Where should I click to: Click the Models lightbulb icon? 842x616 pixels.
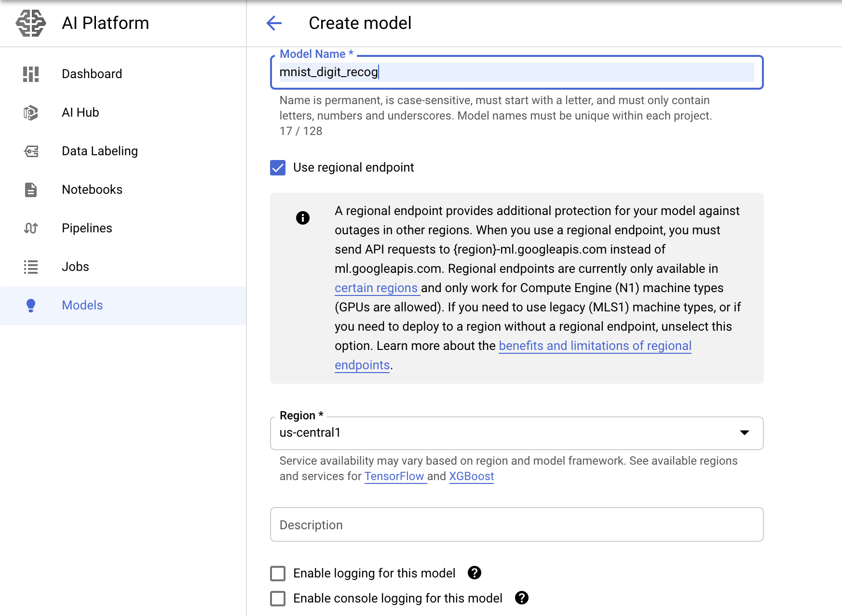pyautogui.click(x=31, y=305)
